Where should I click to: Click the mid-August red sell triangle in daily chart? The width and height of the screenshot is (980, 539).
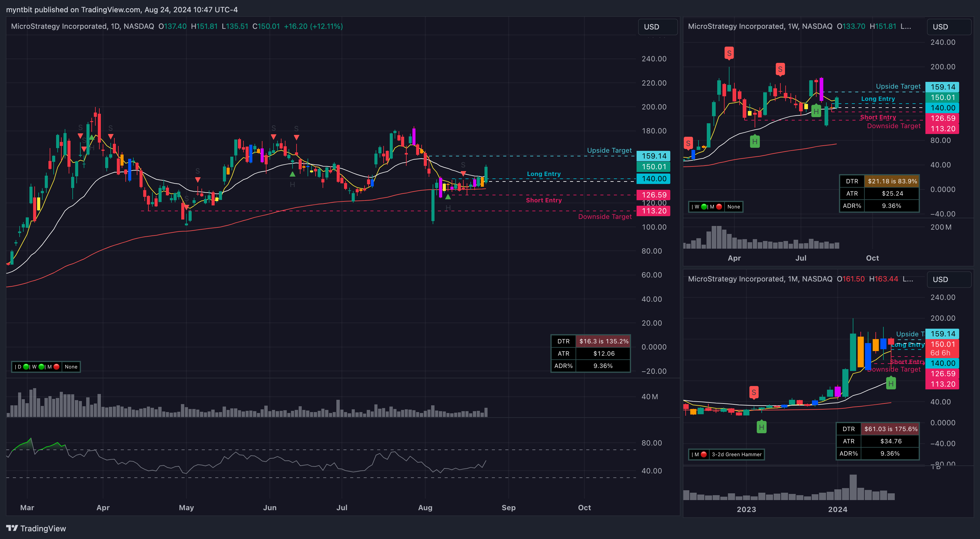(x=463, y=174)
